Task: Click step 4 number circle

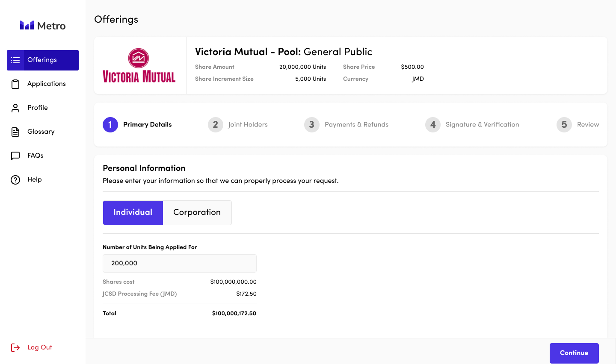Action: click(433, 125)
